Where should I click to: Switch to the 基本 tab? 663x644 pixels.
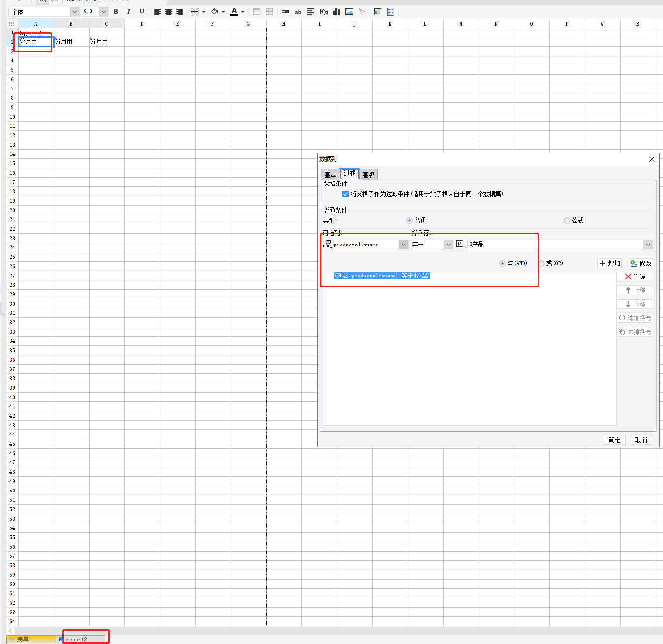(x=330, y=175)
